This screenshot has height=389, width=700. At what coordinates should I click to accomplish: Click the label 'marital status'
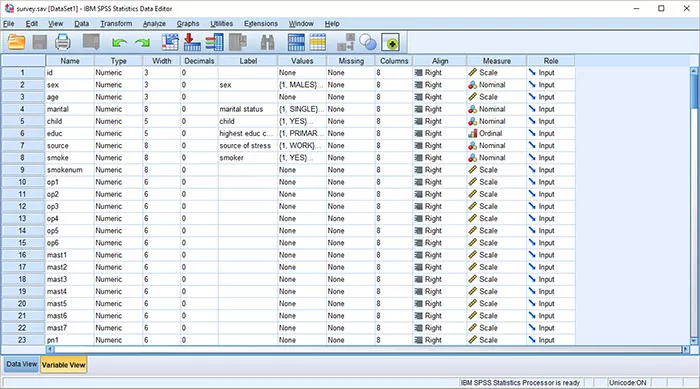pyautogui.click(x=241, y=109)
